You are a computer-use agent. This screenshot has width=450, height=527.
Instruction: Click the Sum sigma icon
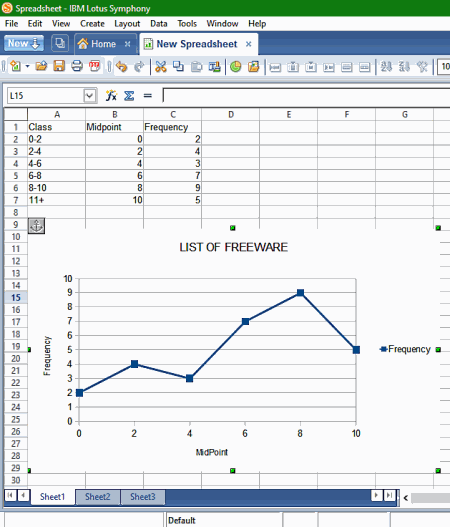tap(129, 95)
